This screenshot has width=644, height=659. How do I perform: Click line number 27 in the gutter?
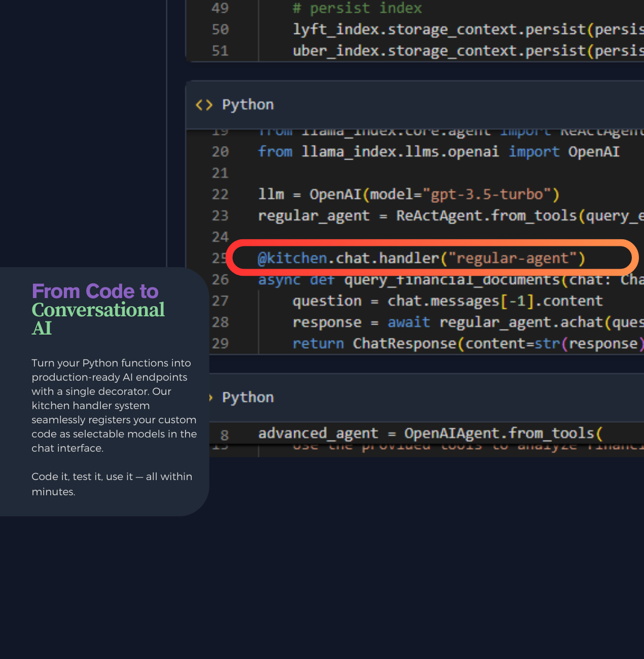click(x=220, y=301)
